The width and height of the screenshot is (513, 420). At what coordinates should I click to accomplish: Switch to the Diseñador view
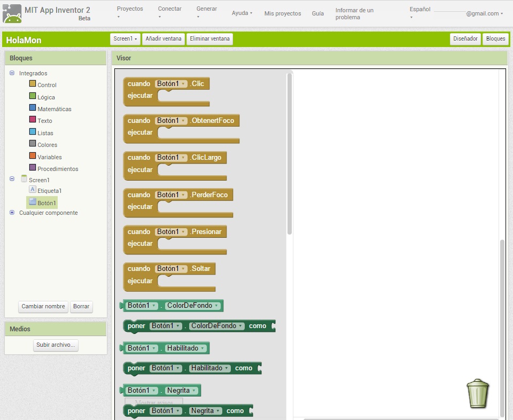pyautogui.click(x=465, y=38)
